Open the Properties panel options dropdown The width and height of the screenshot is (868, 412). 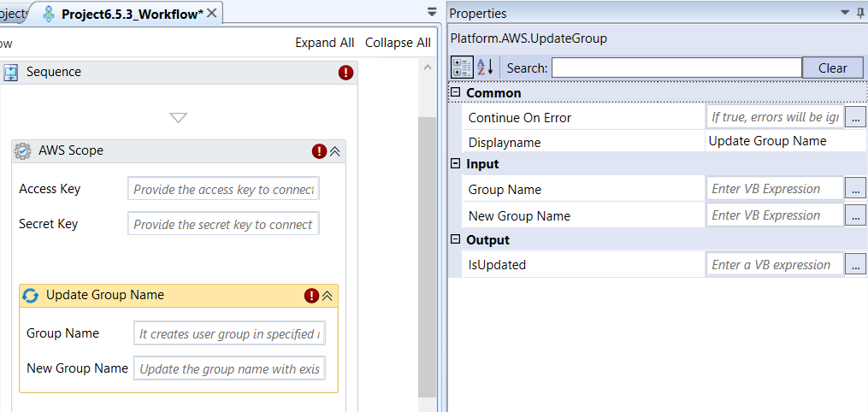point(845,13)
